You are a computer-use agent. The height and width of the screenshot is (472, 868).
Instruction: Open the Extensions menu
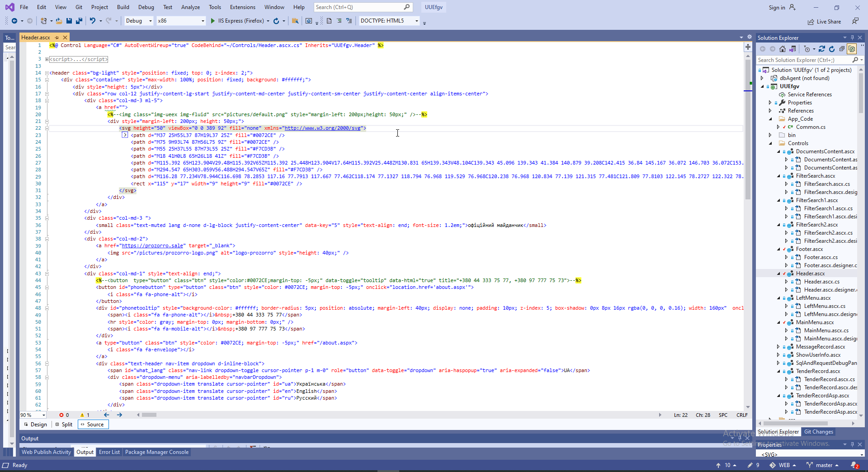[242, 7]
